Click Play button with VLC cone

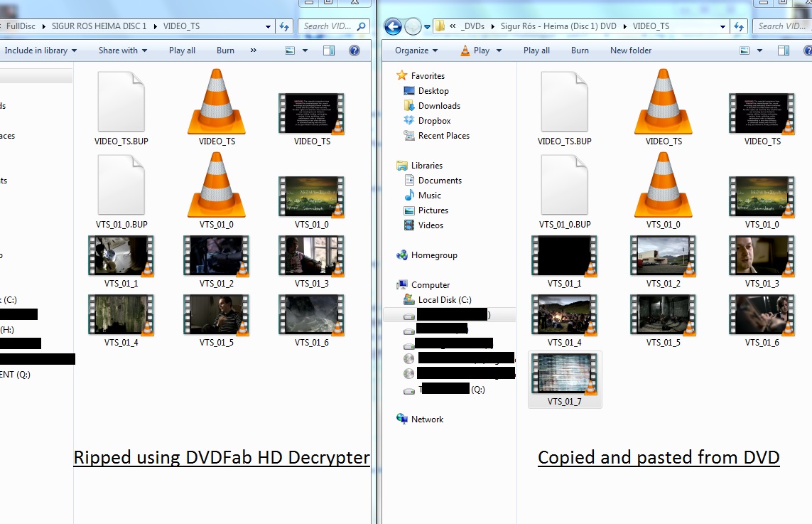[475, 50]
